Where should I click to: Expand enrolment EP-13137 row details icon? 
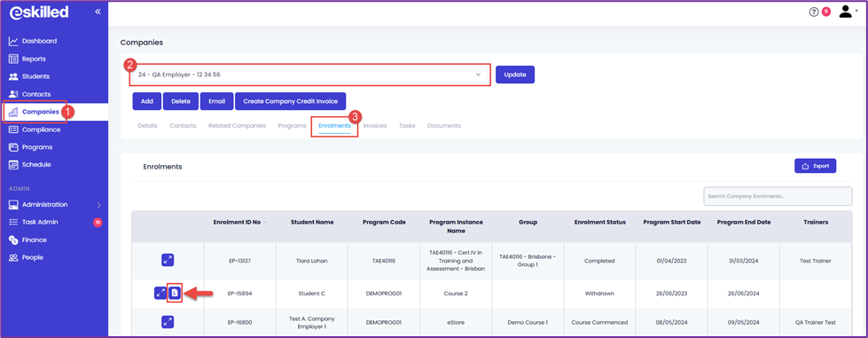(168, 260)
